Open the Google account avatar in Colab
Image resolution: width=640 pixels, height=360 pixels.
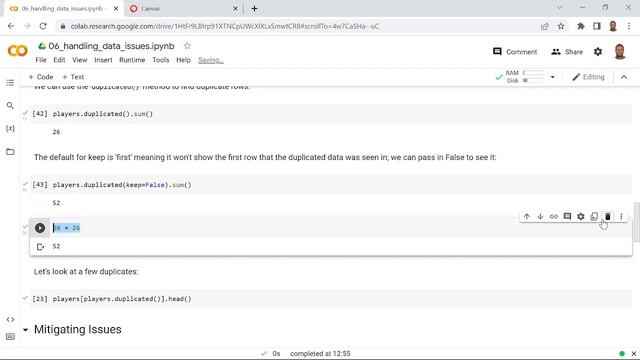point(620,52)
